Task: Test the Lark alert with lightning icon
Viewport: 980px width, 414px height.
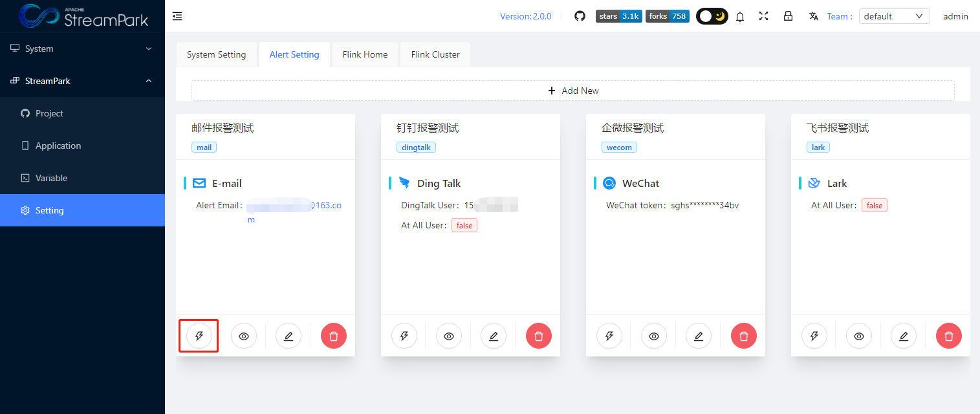Action: (x=814, y=336)
